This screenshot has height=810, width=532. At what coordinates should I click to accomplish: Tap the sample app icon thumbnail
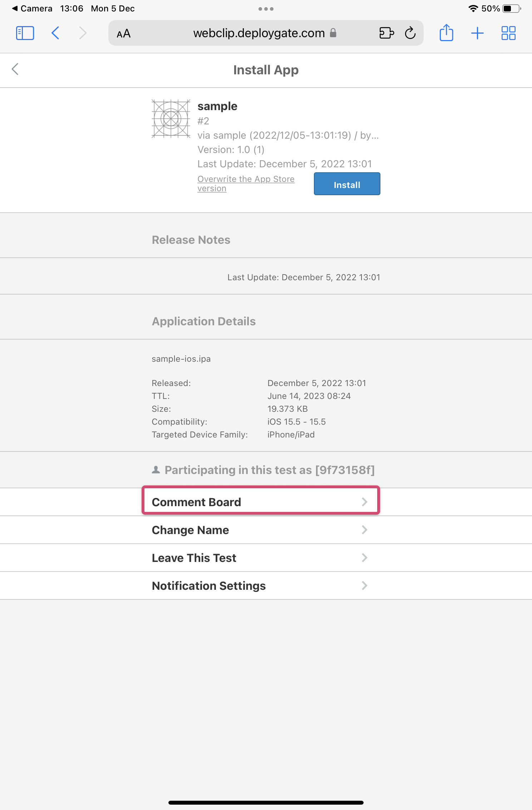click(x=171, y=119)
